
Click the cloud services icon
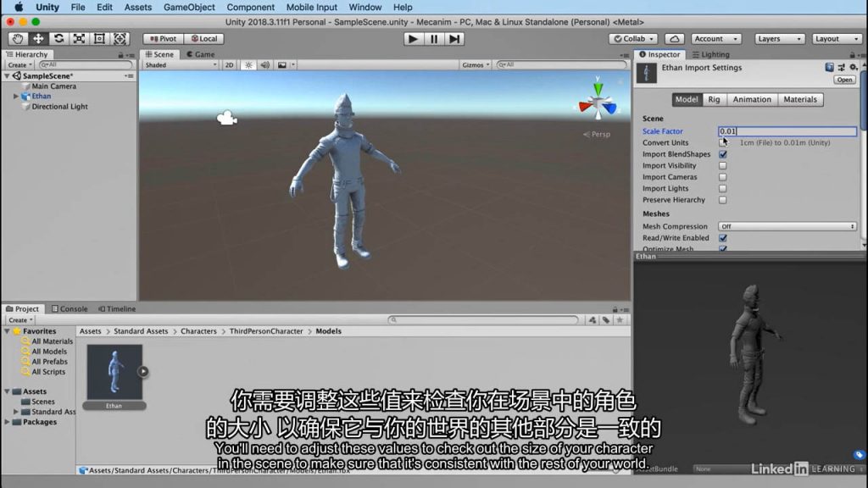click(675, 39)
